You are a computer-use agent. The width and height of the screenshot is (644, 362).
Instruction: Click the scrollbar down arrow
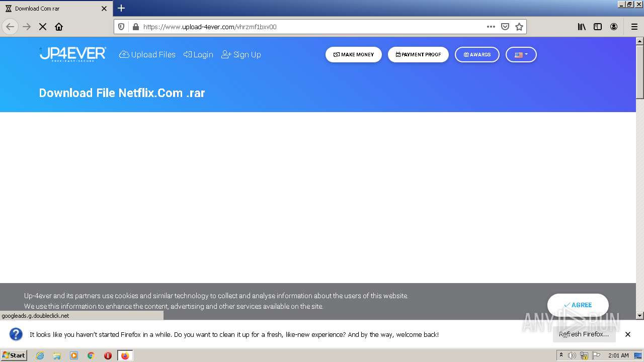(640, 316)
